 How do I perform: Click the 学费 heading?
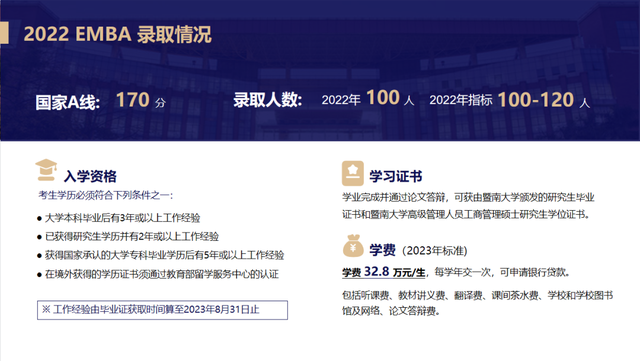(382, 250)
